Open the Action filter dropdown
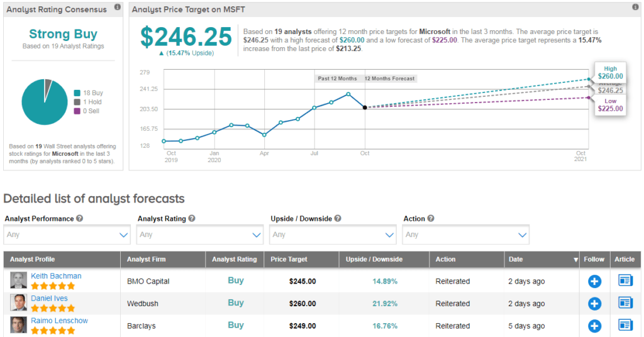 (465, 235)
